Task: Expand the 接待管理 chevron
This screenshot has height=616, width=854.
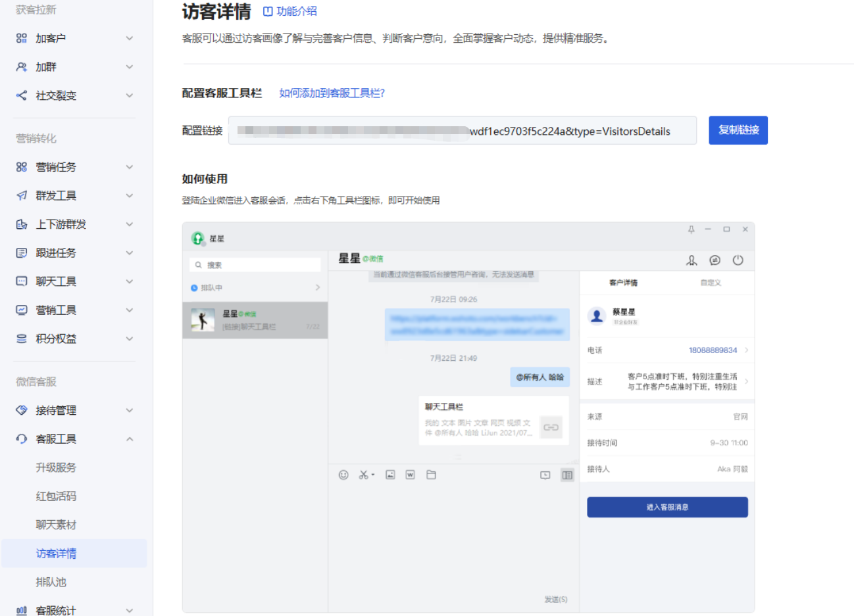Action: coord(130,410)
